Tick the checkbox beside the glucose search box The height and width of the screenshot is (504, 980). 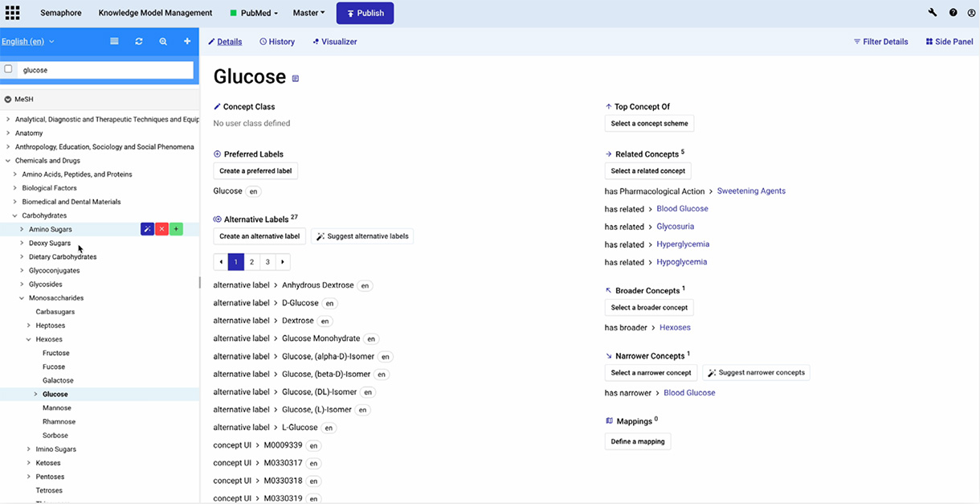(8, 69)
